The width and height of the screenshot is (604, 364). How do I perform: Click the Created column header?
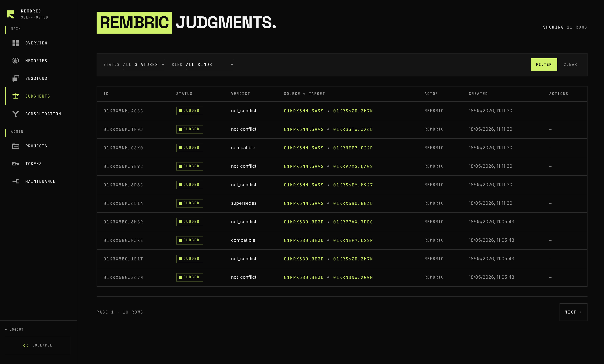click(478, 94)
